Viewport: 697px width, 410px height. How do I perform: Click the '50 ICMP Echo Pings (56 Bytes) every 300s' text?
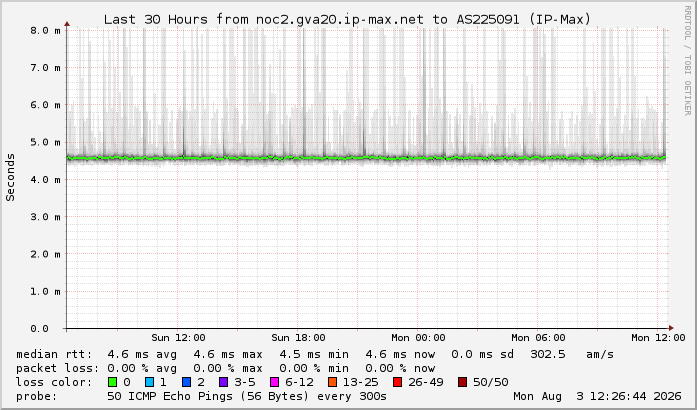[x=247, y=396]
